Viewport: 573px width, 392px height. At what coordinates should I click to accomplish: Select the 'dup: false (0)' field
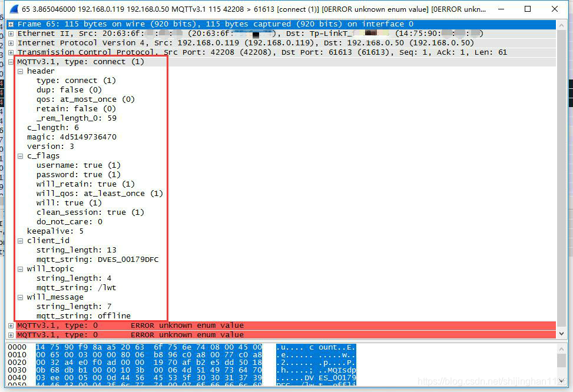[x=69, y=90]
